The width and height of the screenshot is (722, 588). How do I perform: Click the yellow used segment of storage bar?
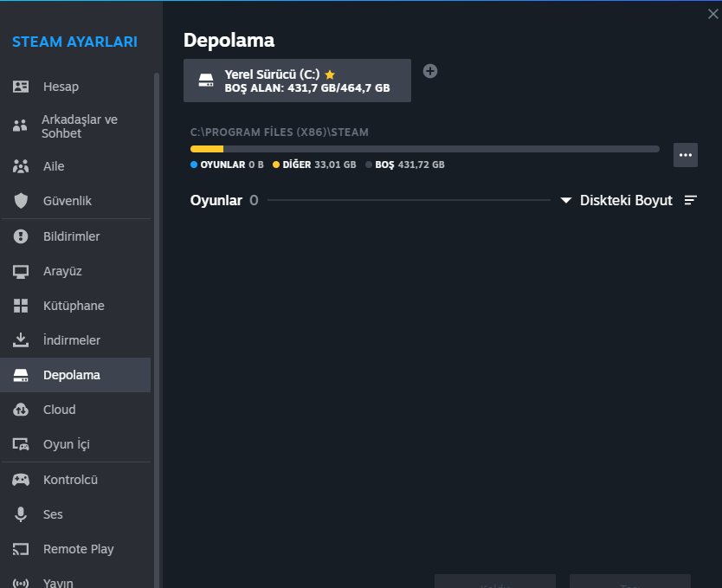point(207,149)
